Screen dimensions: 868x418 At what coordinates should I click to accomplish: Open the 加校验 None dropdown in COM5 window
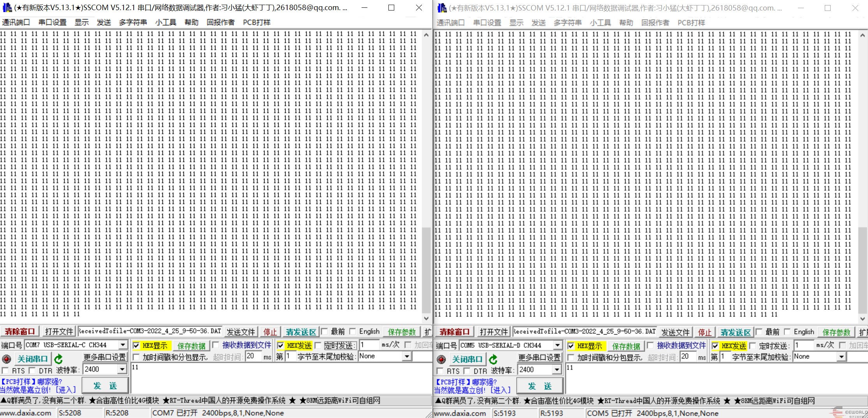(x=842, y=357)
